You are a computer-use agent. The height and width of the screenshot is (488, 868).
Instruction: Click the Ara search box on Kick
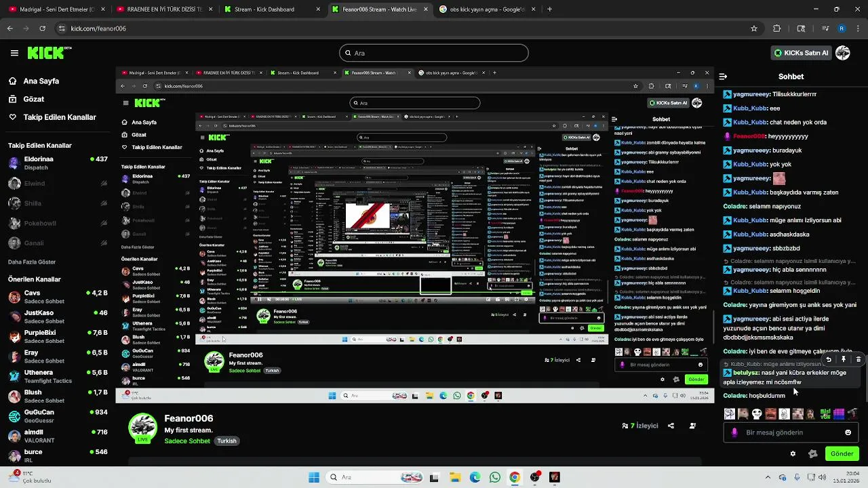click(x=434, y=53)
